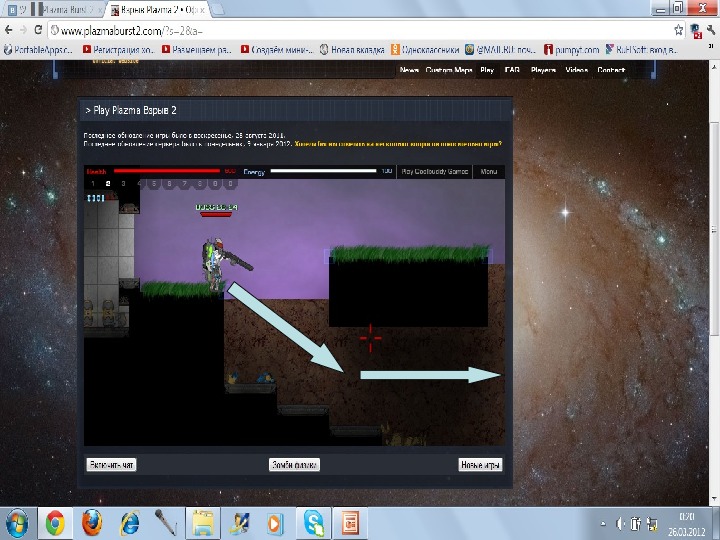Open the Custom Maps menu item
The image size is (720, 540).
pos(449,70)
